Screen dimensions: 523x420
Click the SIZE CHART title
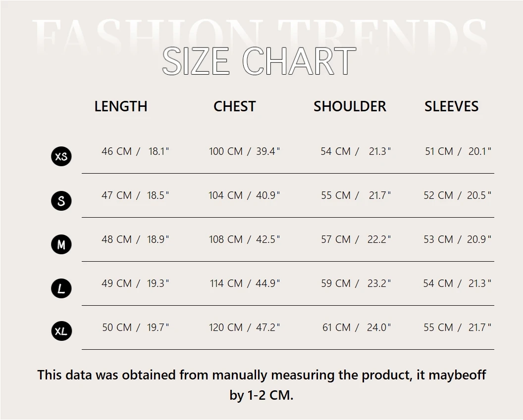pyautogui.click(x=259, y=62)
